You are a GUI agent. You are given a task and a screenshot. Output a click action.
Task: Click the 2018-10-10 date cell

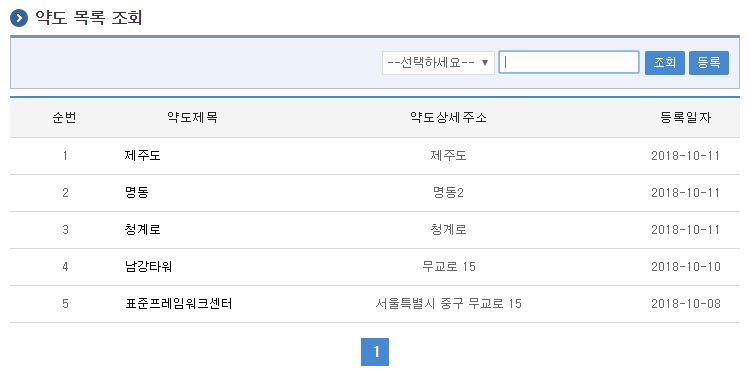(686, 267)
